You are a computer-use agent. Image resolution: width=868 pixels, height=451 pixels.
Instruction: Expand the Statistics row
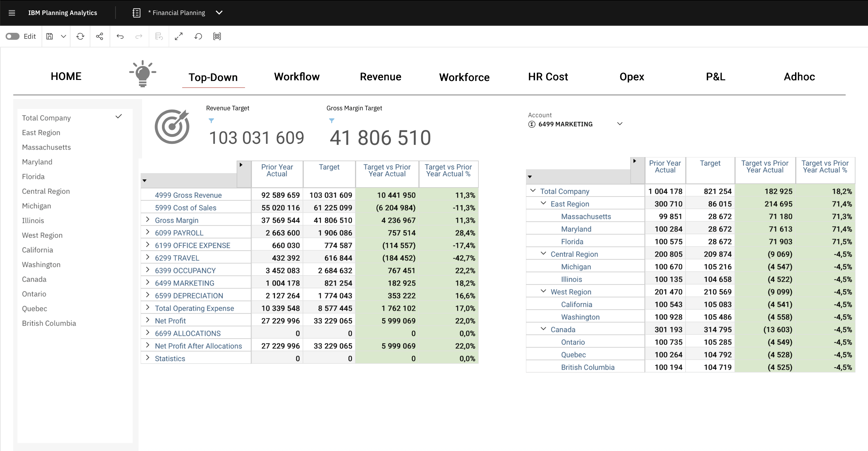point(148,358)
